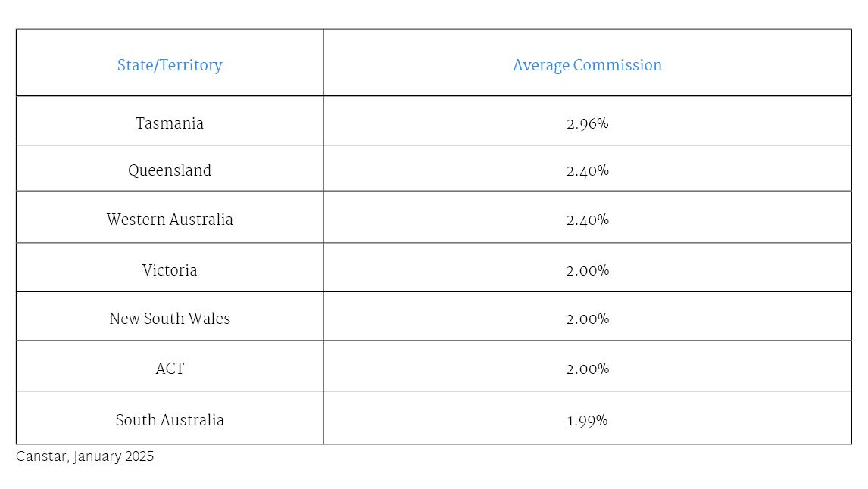
Task: Select Victoria's 2.00% commission value
Action: [x=587, y=270]
